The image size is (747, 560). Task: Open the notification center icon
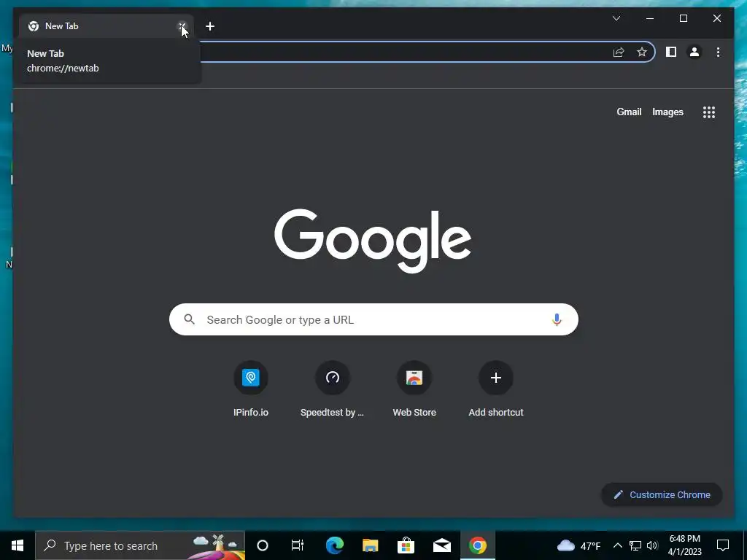tap(723, 545)
